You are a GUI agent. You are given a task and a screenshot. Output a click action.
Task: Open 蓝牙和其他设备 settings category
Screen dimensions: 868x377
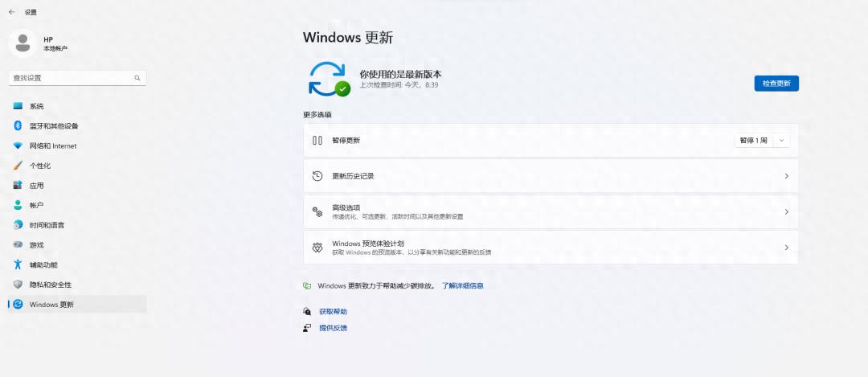[77, 125]
